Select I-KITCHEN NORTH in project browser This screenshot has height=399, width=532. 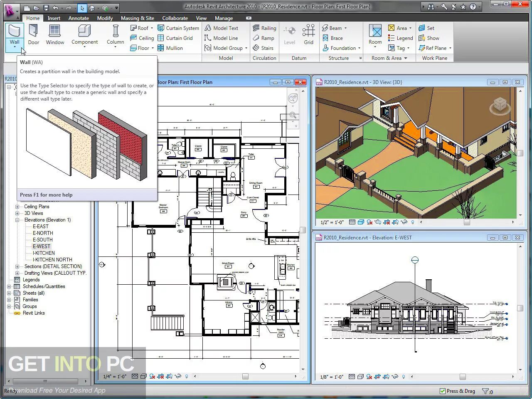click(x=52, y=260)
